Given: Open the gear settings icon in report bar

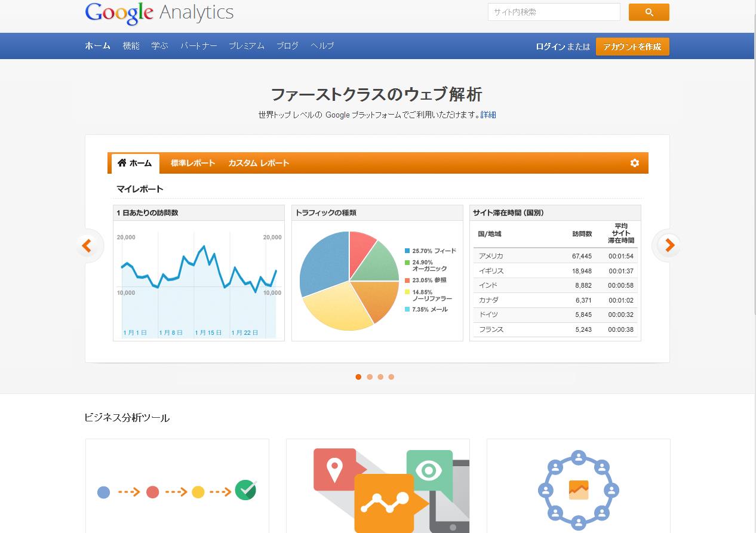Looking at the screenshot, I should point(634,163).
